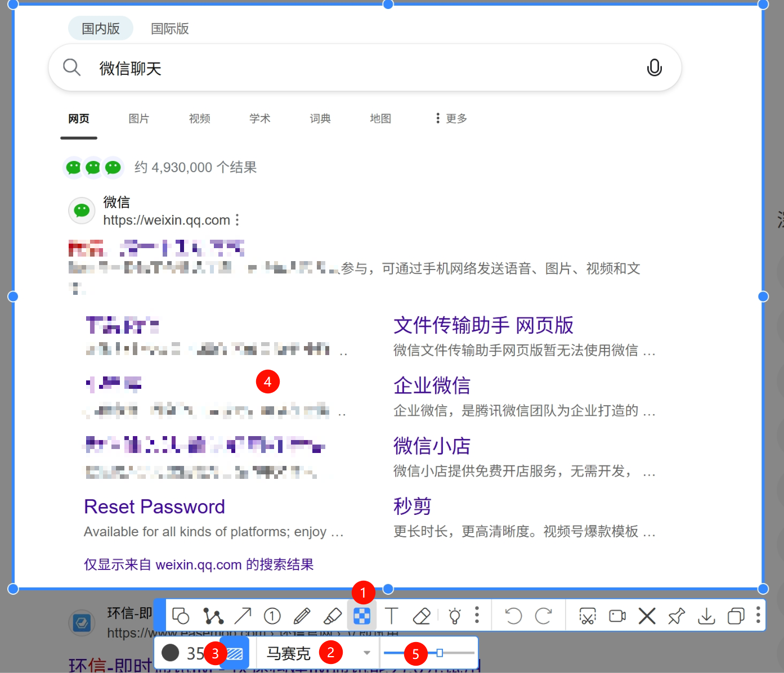The image size is (784, 673).
Task: Expand the extra annotation tools menu
Action: coord(477,615)
